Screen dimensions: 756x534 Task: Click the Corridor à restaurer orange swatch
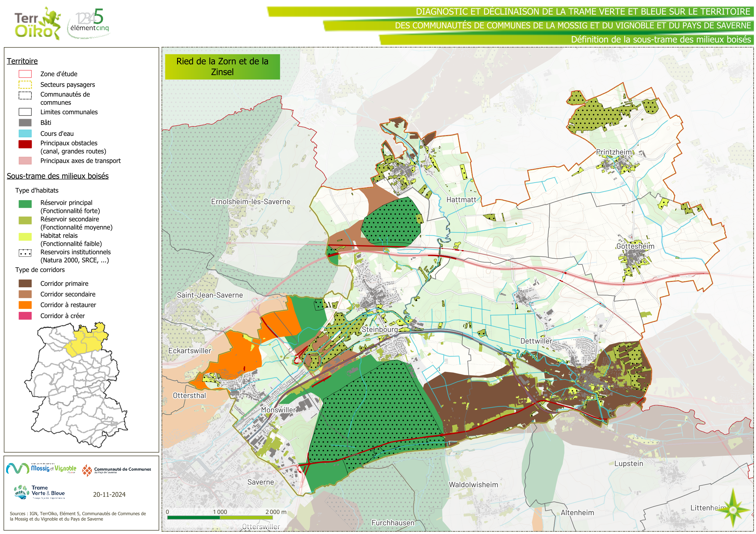pos(25,305)
